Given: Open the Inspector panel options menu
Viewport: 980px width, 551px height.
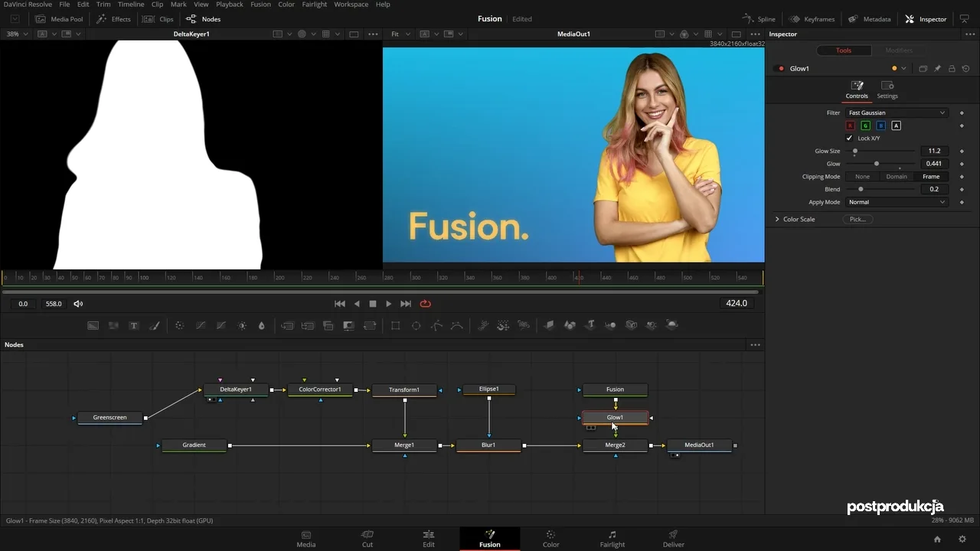Looking at the screenshot, I should point(971,34).
